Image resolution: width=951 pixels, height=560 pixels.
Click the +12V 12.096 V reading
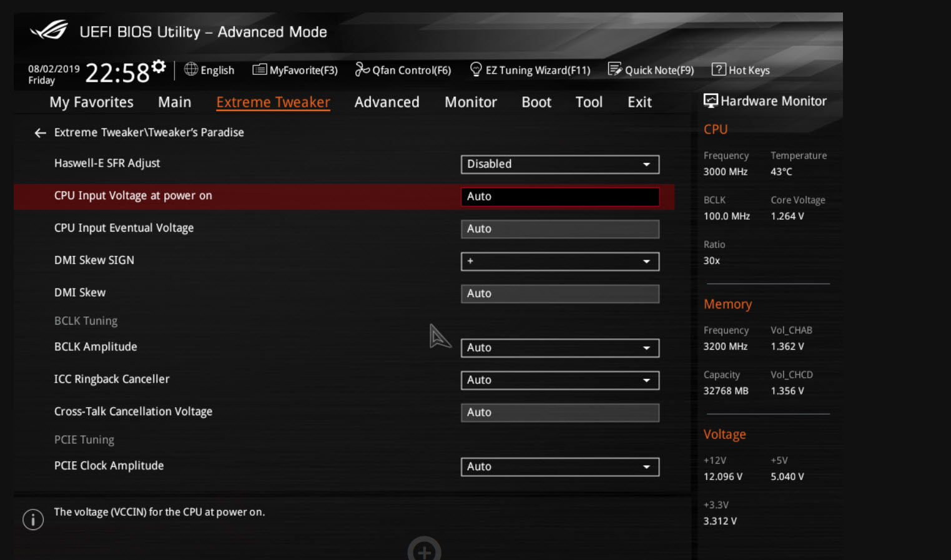(723, 477)
